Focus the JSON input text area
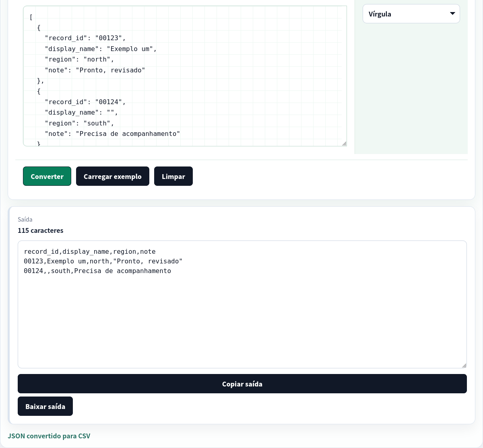This screenshot has height=448, width=483. (x=185, y=76)
